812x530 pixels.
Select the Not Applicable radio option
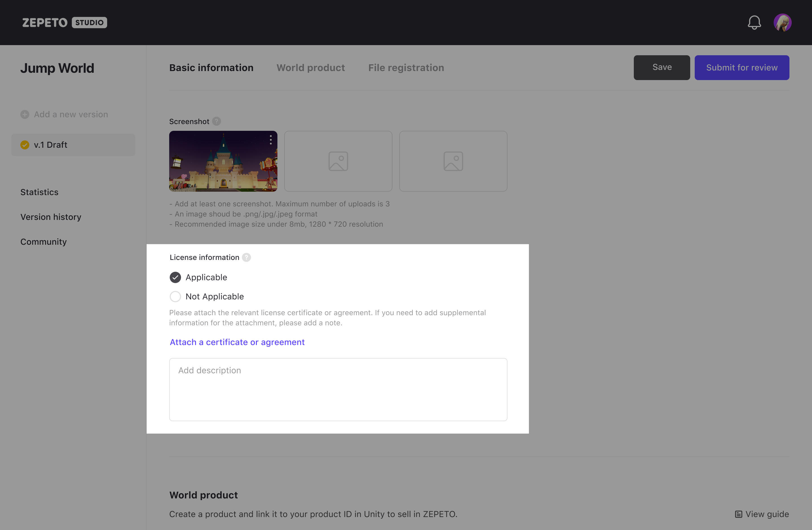(x=175, y=296)
